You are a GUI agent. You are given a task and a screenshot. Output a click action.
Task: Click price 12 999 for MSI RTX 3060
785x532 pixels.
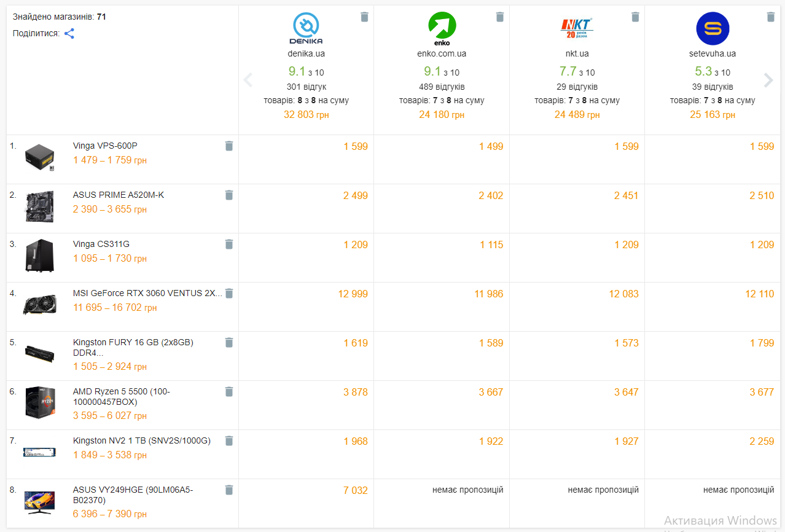[x=353, y=294]
